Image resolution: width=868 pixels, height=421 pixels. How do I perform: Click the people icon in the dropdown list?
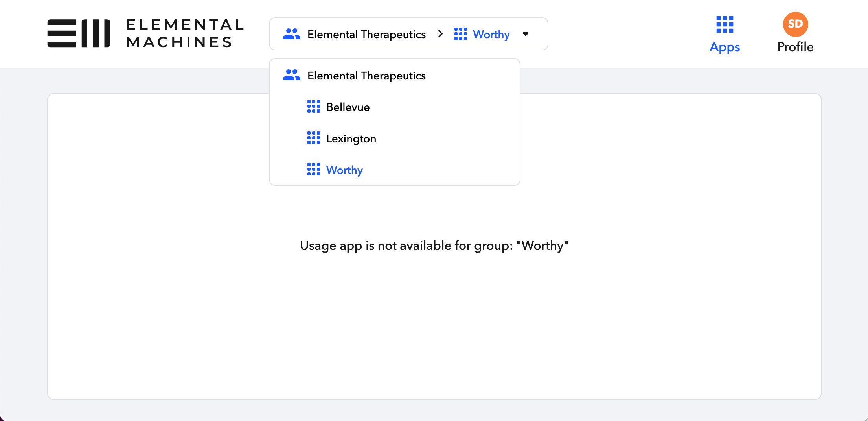tap(291, 75)
